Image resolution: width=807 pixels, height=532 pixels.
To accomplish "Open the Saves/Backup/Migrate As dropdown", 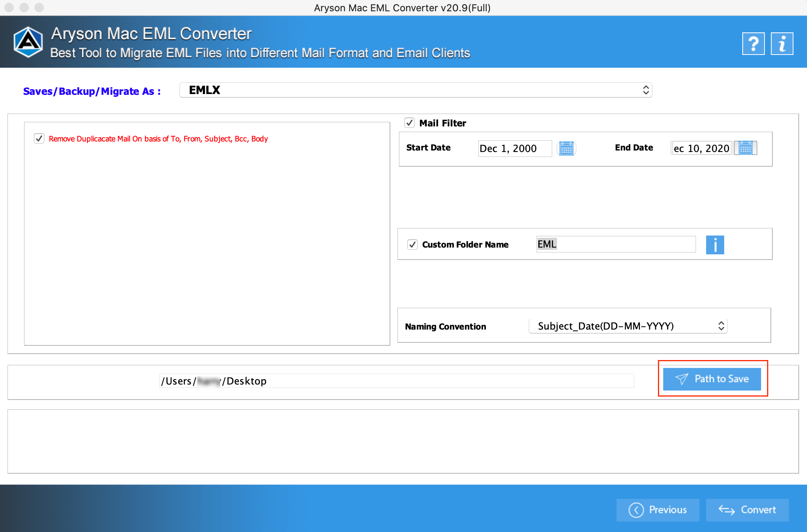I will click(416, 90).
